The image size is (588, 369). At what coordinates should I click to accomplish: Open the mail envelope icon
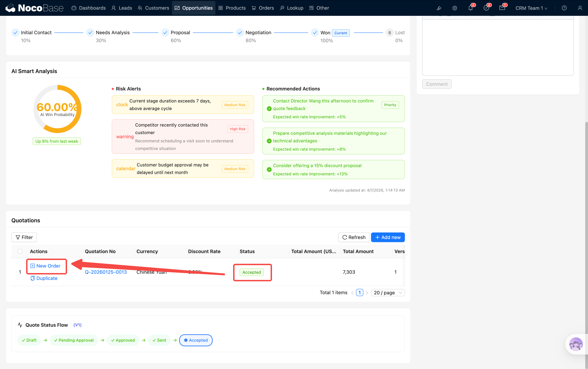pyautogui.click(x=502, y=8)
